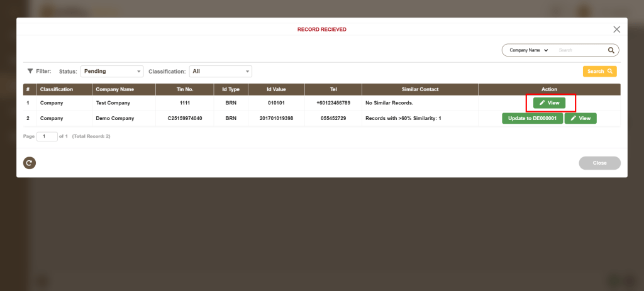The height and width of the screenshot is (291, 644).
Task: Select the Demo Company name cell
Action: (114, 118)
